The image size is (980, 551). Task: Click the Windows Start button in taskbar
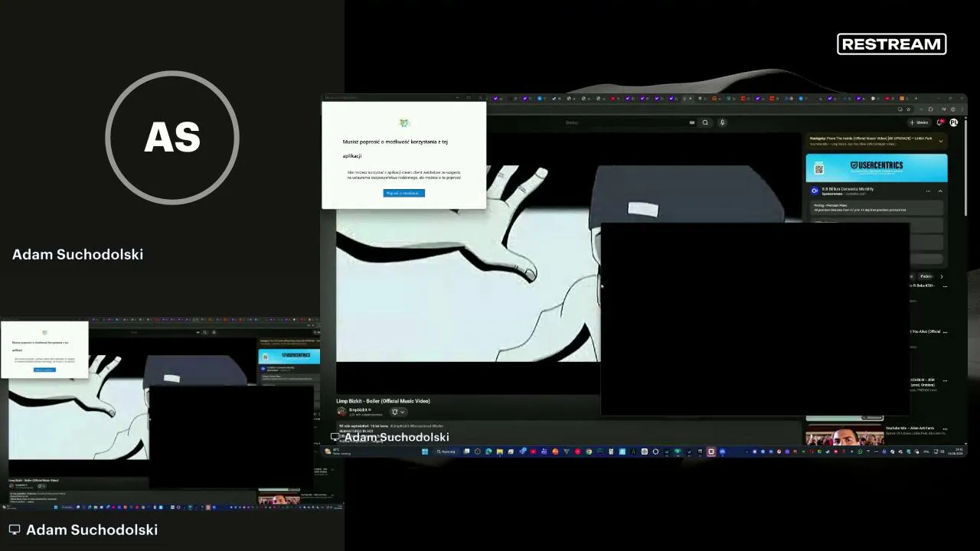click(x=425, y=452)
